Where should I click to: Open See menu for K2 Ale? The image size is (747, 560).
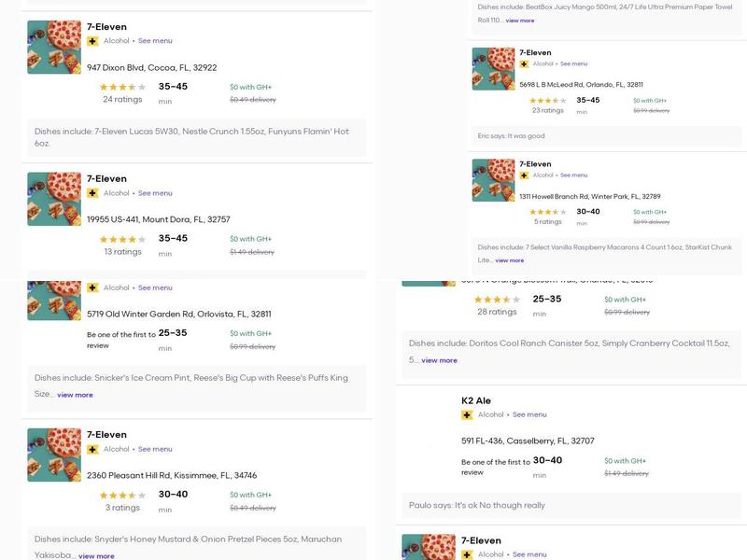click(x=529, y=414)
